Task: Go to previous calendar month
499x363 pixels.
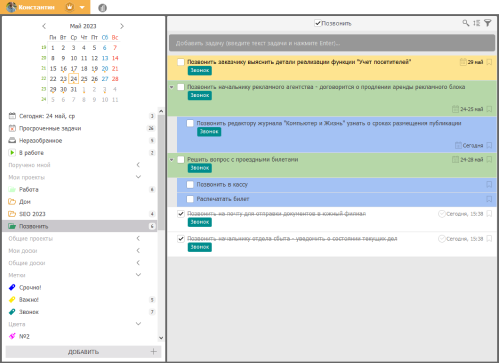Action: click(44, 26)
